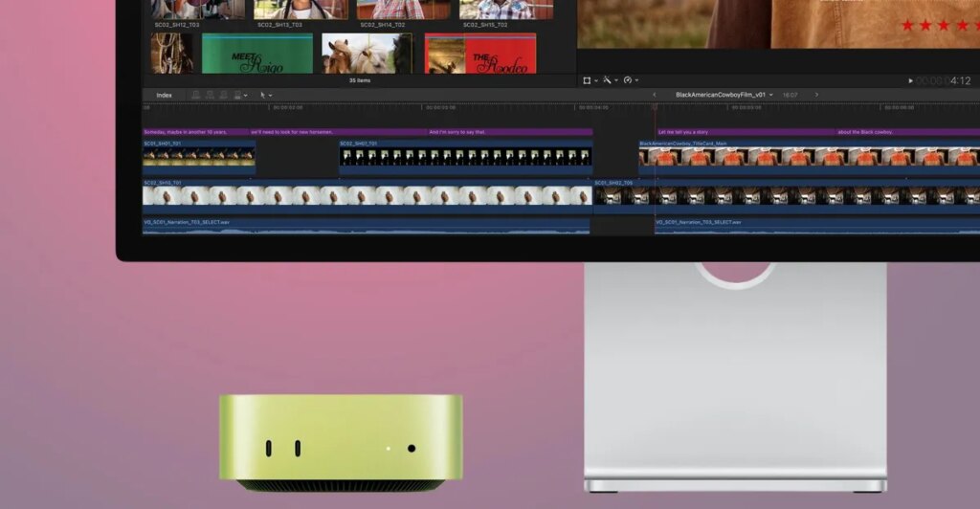Viewport: 980px width, 509px height.
Task: Select timeline clip SC02_SH10_T01
Action: coord(367,197)
